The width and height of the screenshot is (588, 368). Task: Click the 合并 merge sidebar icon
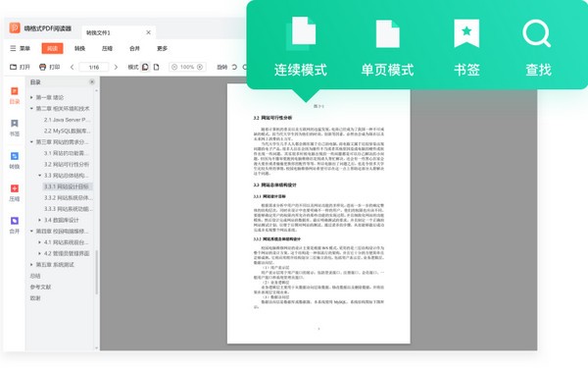coord(15,225)
